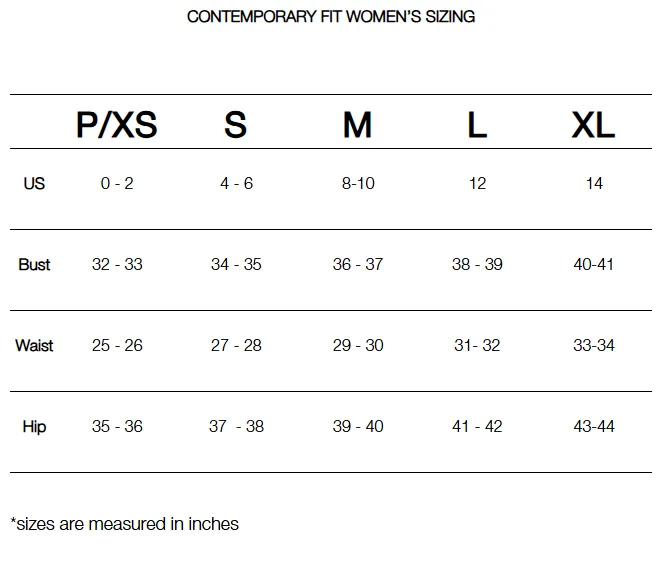Select the Hip row label

[34, 426]
